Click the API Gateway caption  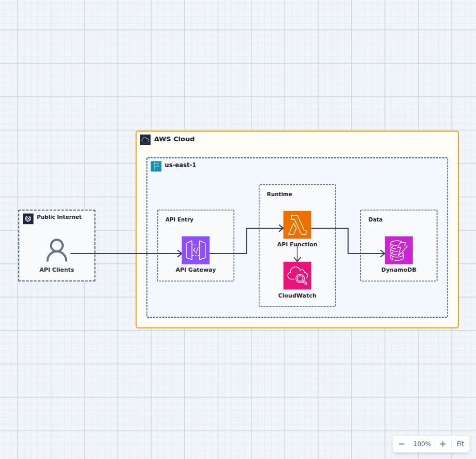[x=196, y=270]
